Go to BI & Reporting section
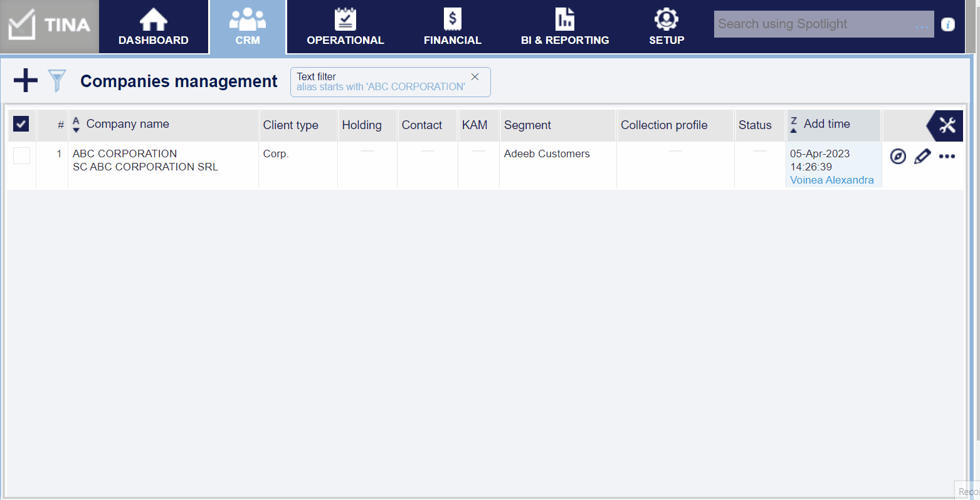 (x=565, y=27)
